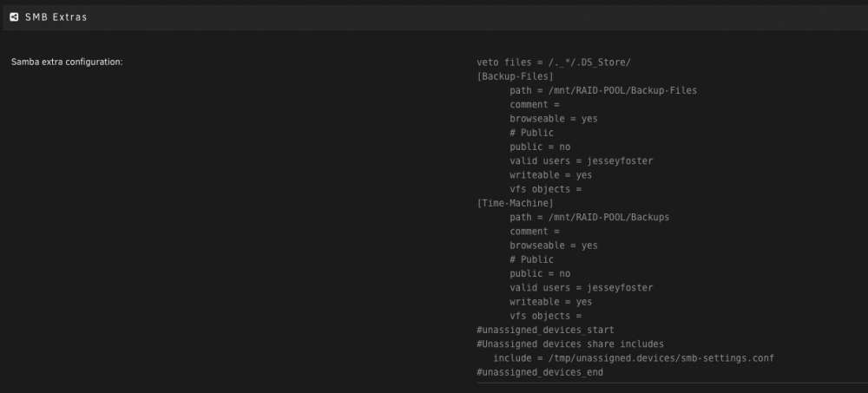
Task: Click the Samba extra configuration label
Action: [x=67, y=62]
